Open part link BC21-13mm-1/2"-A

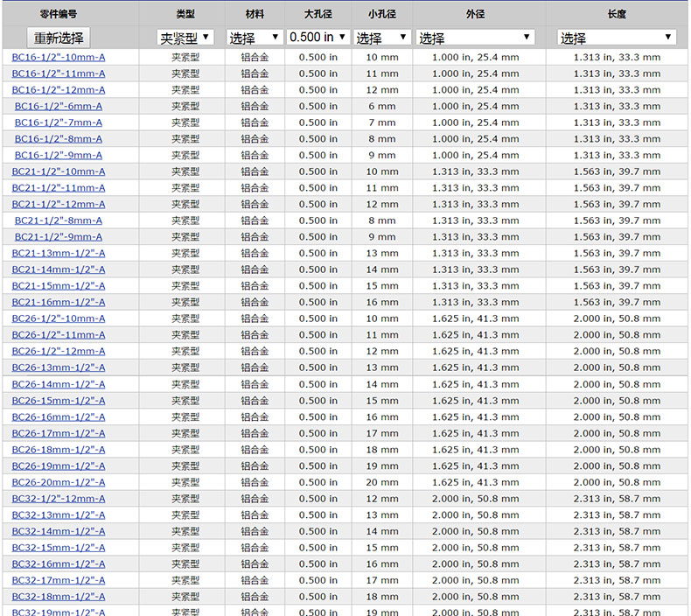(59, 253)
